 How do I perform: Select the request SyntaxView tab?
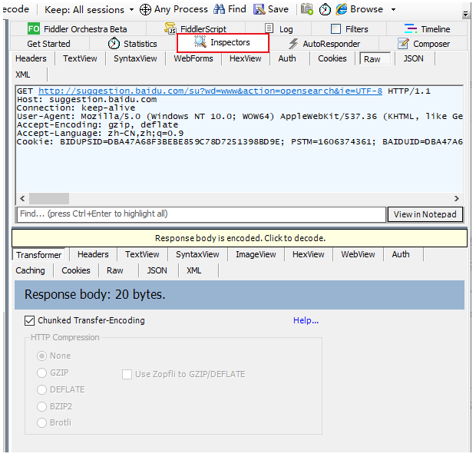(x=135, y=58)
